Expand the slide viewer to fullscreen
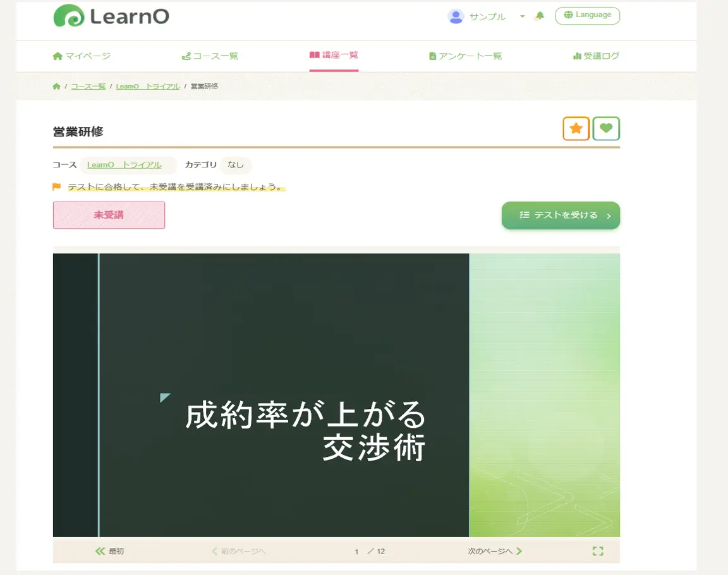The width and height of the screenshot is (728, 575). 598,550
